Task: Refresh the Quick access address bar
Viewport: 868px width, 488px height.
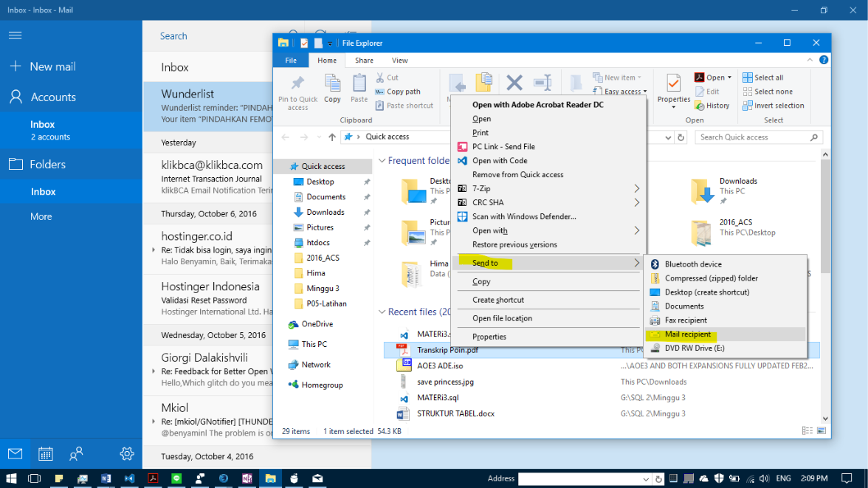Action: [x=681, y=137]
